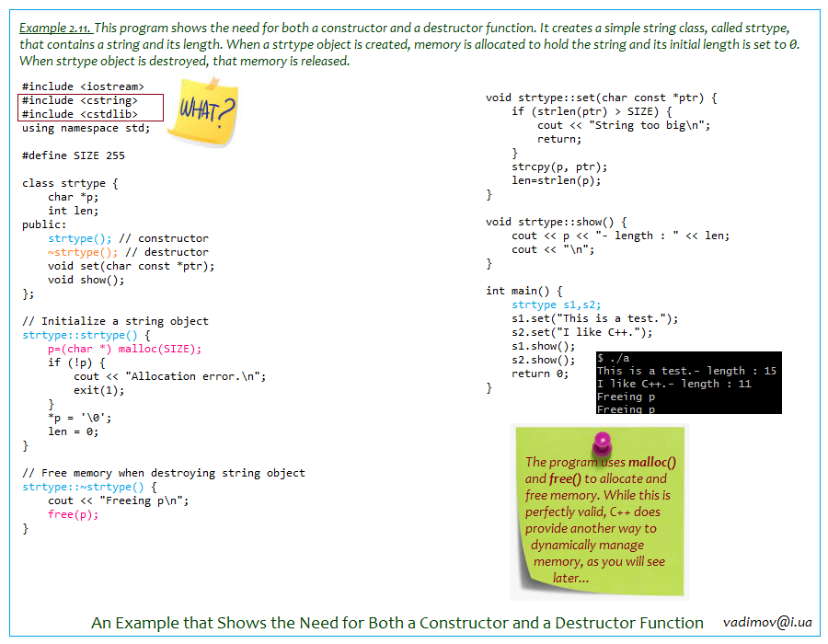The width and height of the screenshot is (828, 644).
Task: Click the magenta pushpin on green note
Action: (602, 443)
